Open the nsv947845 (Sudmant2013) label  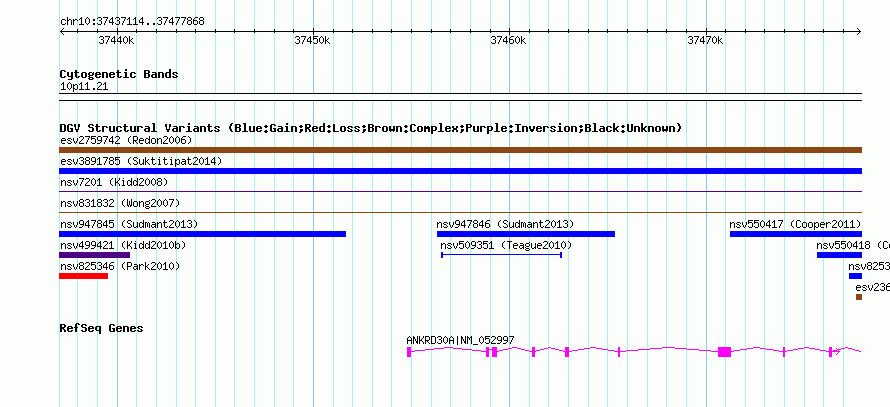(129, 224)
